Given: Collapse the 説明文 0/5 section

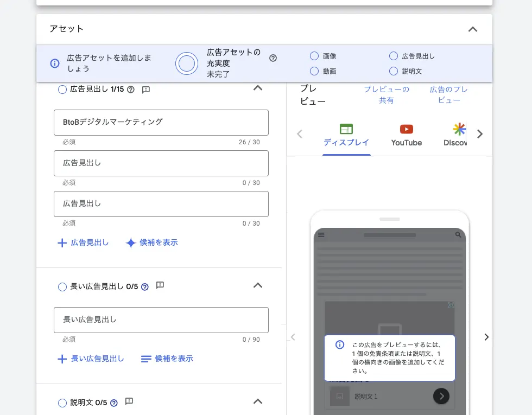Looking at the screenshot, I should tap(258, 401).
